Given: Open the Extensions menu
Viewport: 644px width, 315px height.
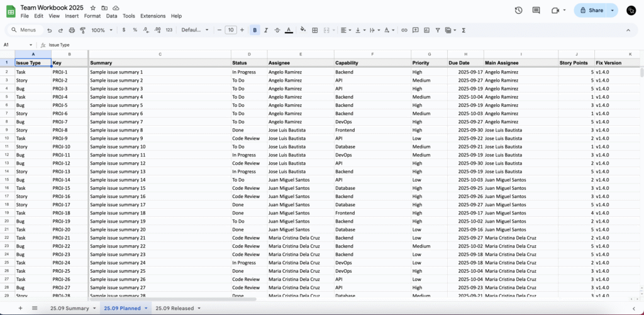Looking at the screenshot, I should point(153,16).
